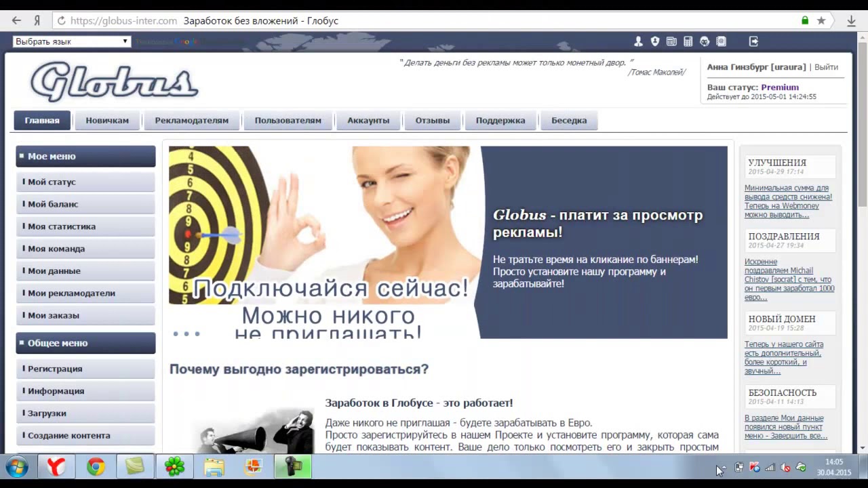The height and width of the screenshot is (488, 868).
Task: Open Yandex browser in taskbar
Action: point(56,467)
